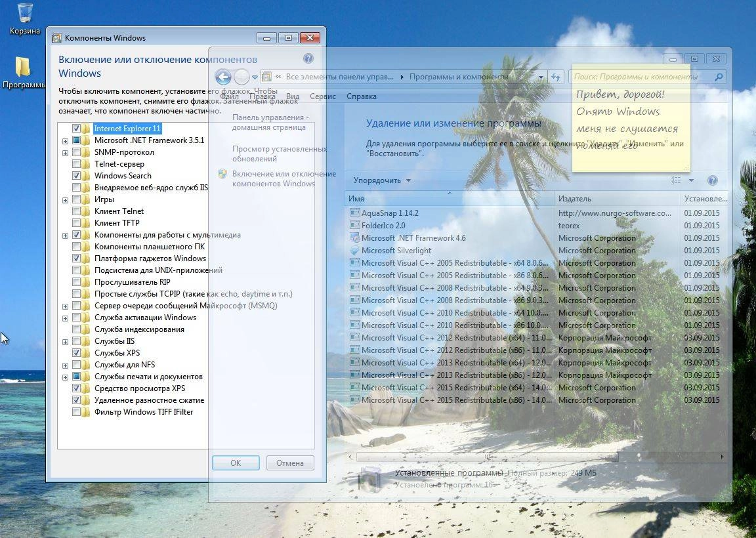Viewport: 756px width, 538px height.
Task: Open the view options dropdown arrow
Action: (691, 180)
